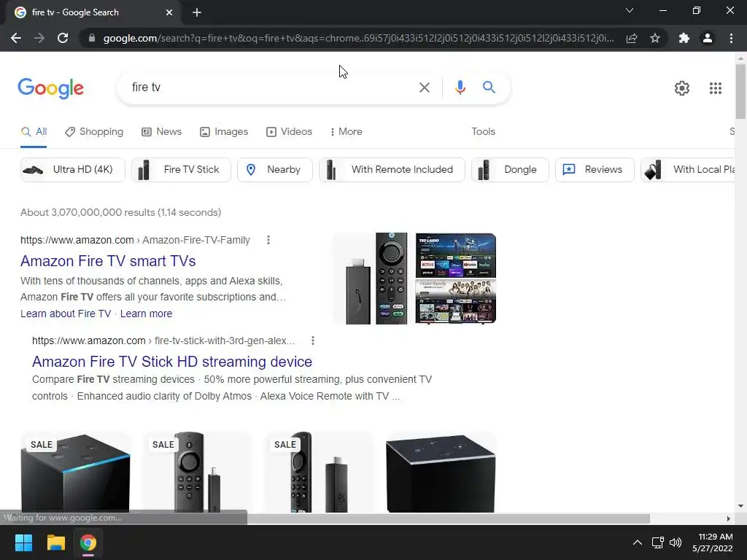Open the Windows Start menu
The width and height of the screenshot is (747, 560).
click(x=23, y=542)
